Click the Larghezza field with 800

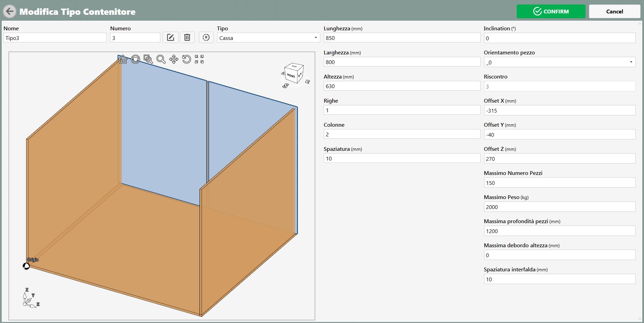point(402,62)
